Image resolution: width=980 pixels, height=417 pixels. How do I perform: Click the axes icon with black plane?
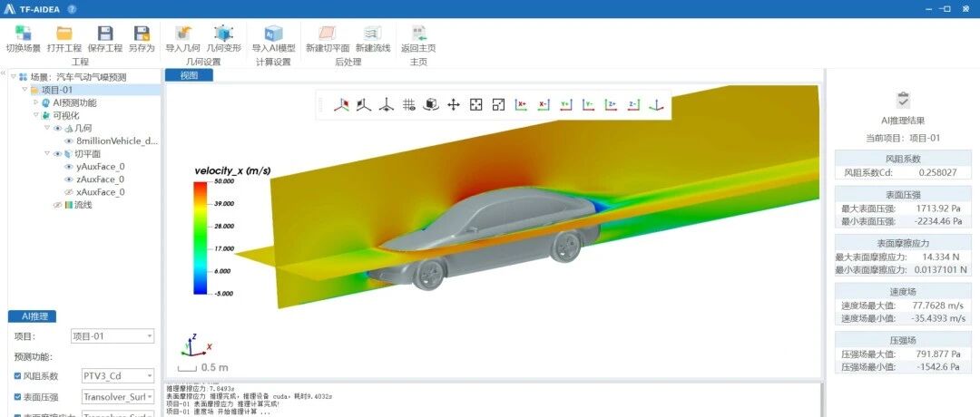(x=364, y=105)
